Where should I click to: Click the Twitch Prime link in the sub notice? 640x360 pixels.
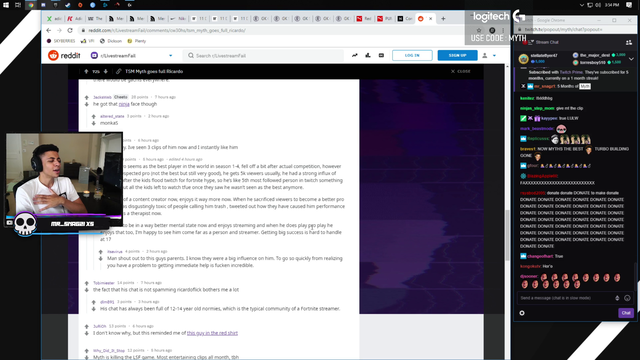[571, 72]
